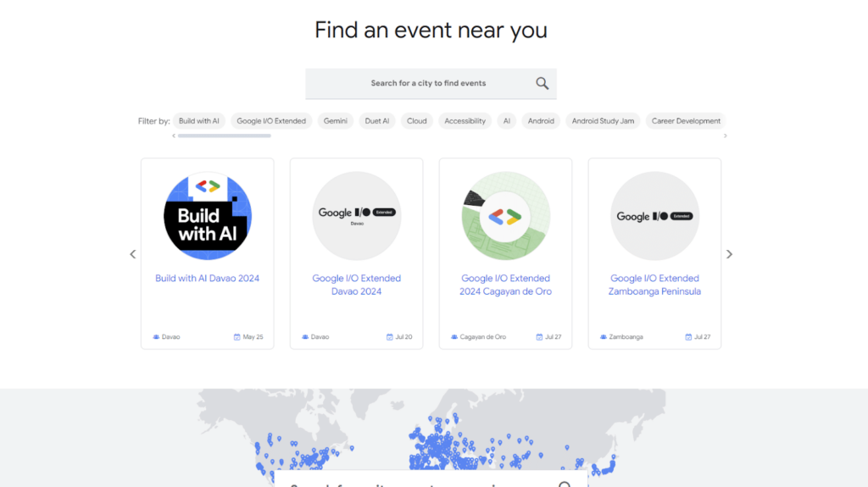Click the chapter icon beside Davao on Build with AI card
The height and width of the screenshot is (487, 868).
click(156, 336)
